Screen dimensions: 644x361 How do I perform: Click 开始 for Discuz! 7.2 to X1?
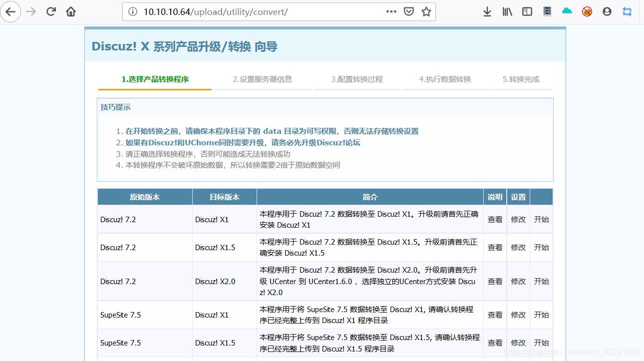(x=541, y=219)
